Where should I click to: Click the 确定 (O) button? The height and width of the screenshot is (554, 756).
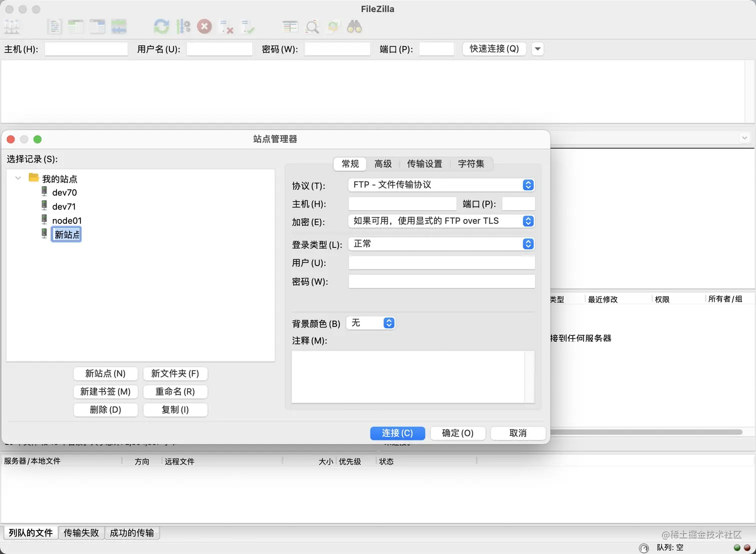click(458, 433)
